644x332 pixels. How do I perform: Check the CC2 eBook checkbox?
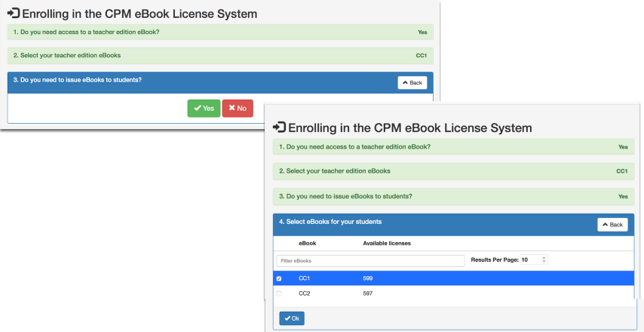point(279,294)
